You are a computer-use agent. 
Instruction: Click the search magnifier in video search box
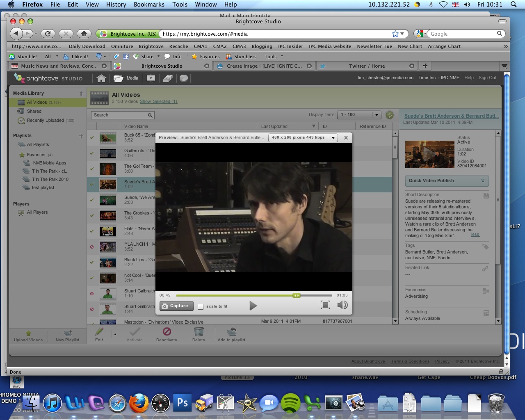point(150,115)
